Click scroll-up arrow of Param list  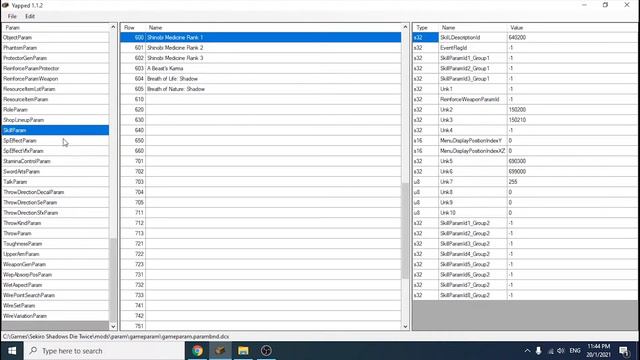click(x=113, y=27)
